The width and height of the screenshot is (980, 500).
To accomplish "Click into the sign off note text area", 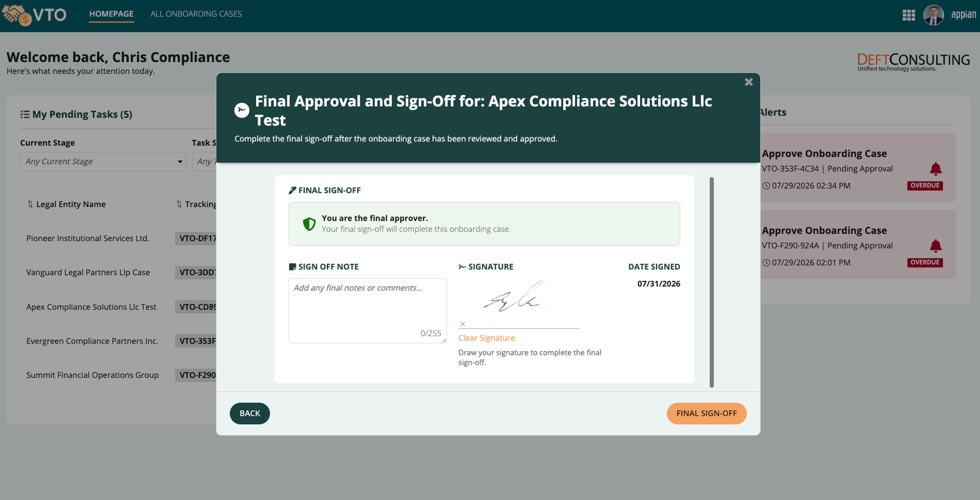I will (367, 311).
